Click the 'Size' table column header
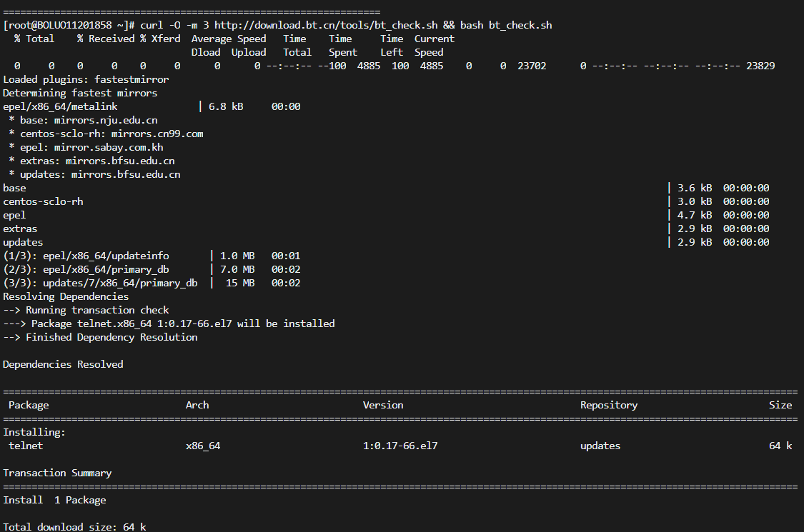 pos(780,406)
